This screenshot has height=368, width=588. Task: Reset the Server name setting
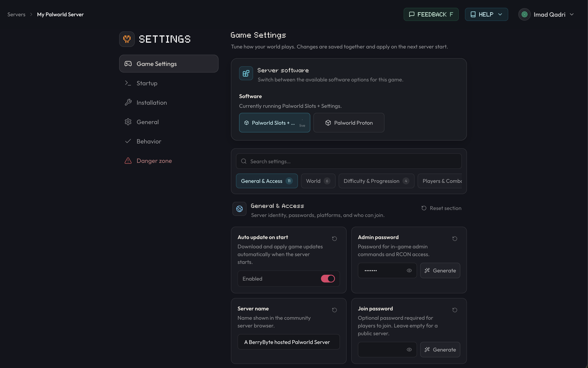click(x=334, y=310)
